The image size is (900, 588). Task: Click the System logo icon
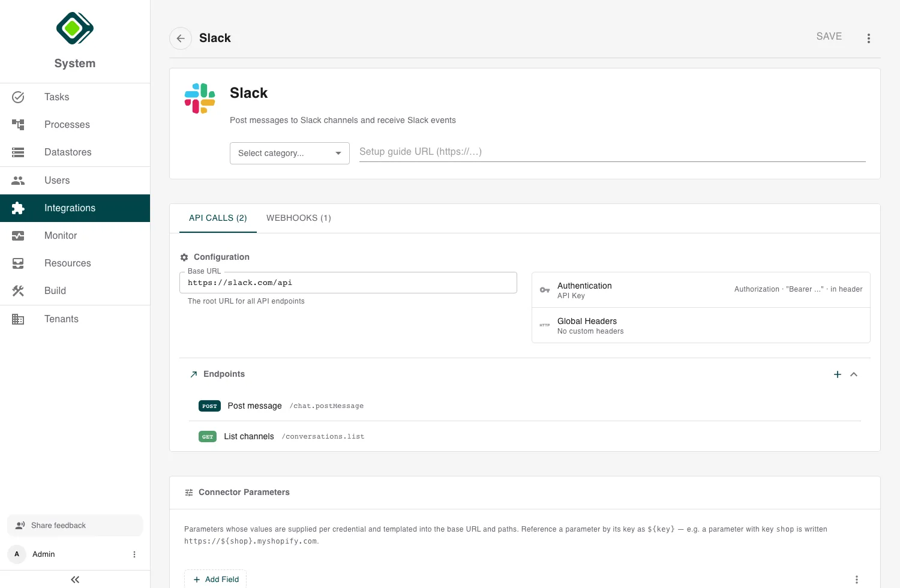75,28
